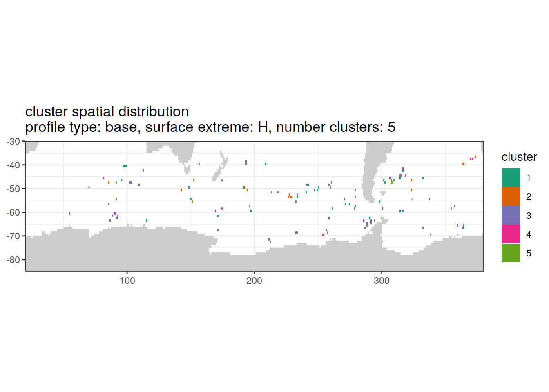Click the y-axis tick label -30
This screenshot has width=549, height=392.
coord(13,141)
